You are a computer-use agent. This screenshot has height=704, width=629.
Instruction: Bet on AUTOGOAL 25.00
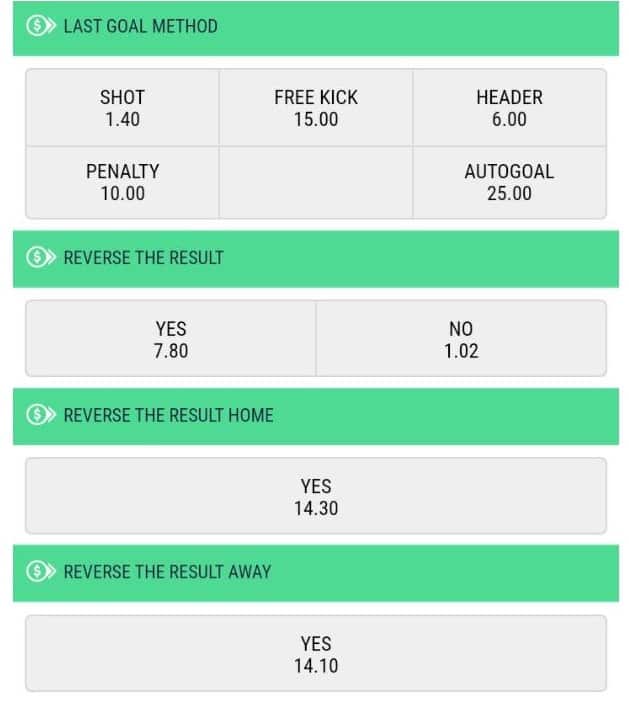pyautogui.click(x=510, y=182)
